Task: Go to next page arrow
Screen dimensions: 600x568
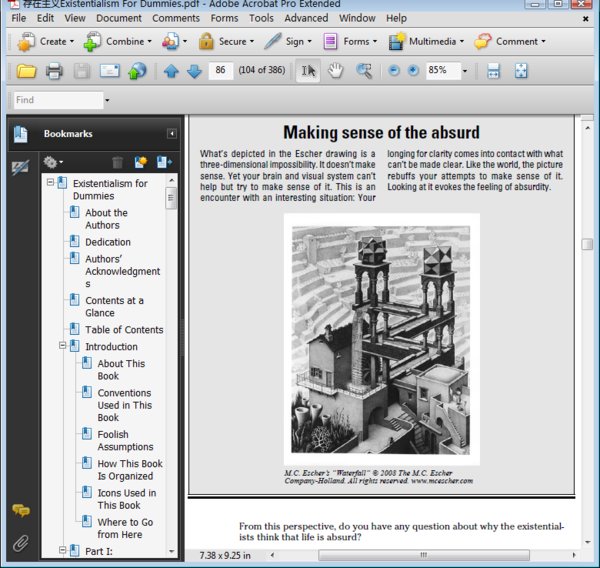Action: click(x=194, y=71)
